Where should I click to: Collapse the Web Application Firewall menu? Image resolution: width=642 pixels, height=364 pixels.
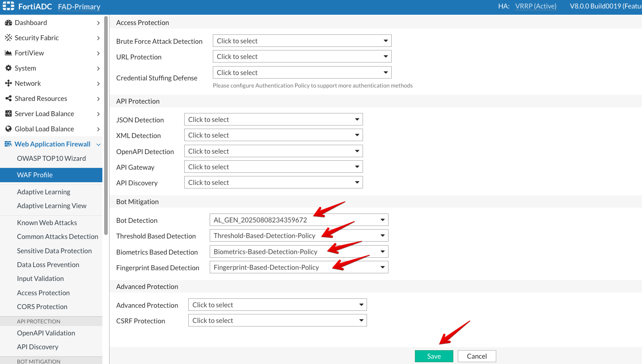(x=98, y=144)
